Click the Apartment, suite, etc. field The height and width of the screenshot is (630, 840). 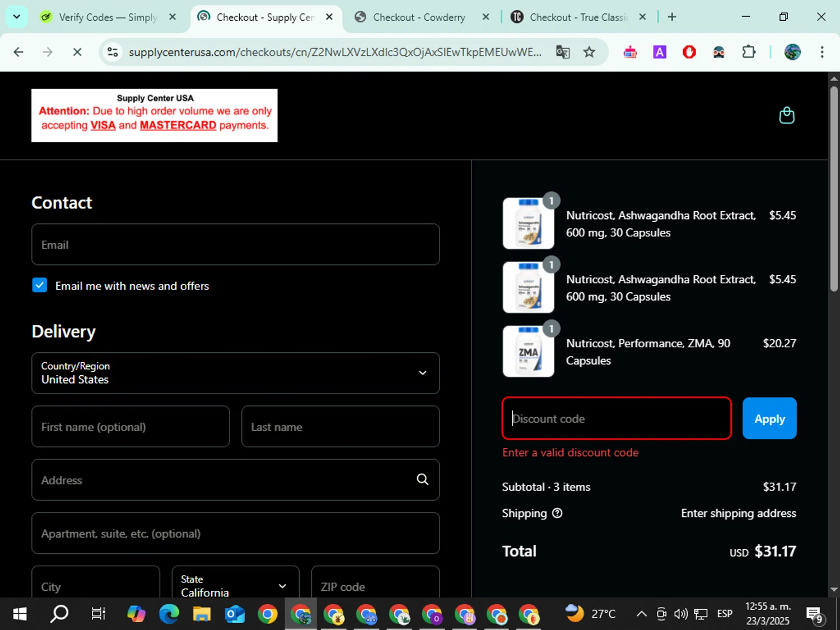click(235, 533)
